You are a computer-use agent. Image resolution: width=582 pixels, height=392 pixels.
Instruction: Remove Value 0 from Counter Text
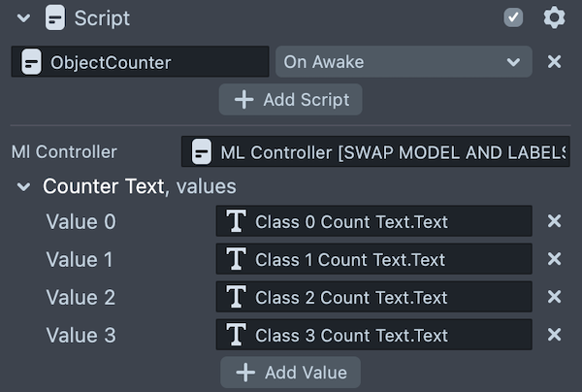(x=555, y=222)
